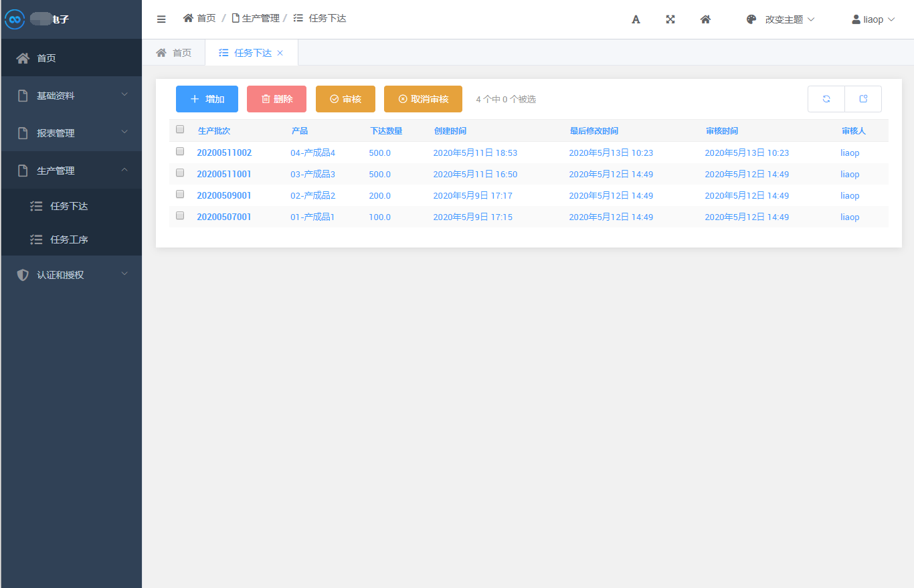The width and height of the screenshot is (914, 588).
Task: Click the home icon in top-right toolbar
Action: 705,19
